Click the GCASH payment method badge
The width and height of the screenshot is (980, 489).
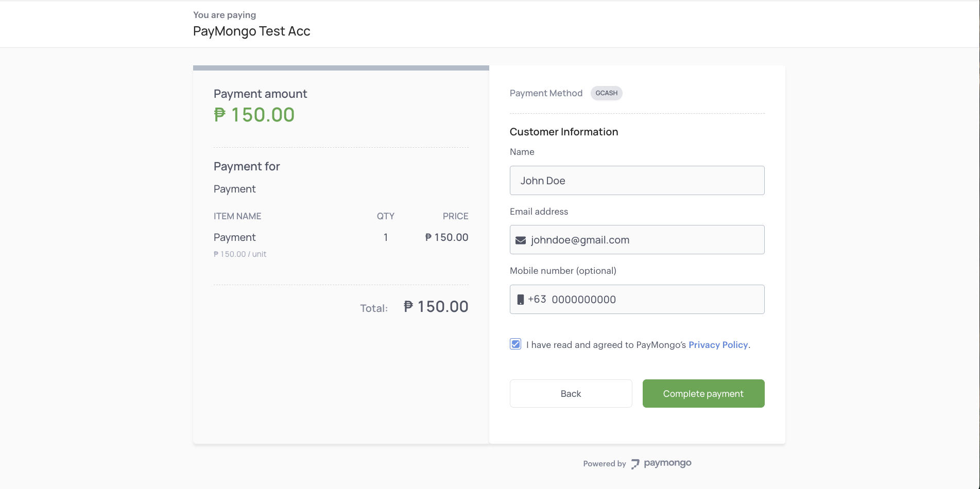point(606,93)
